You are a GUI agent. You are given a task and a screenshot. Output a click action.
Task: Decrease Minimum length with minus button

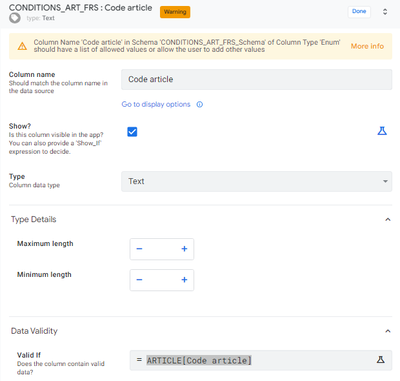coord(139,280)
